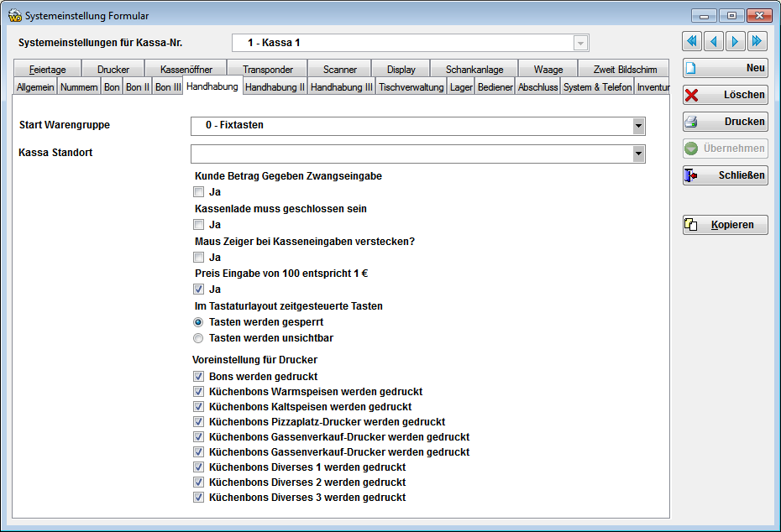Switch to the Drucker tab

click(113, 69)
